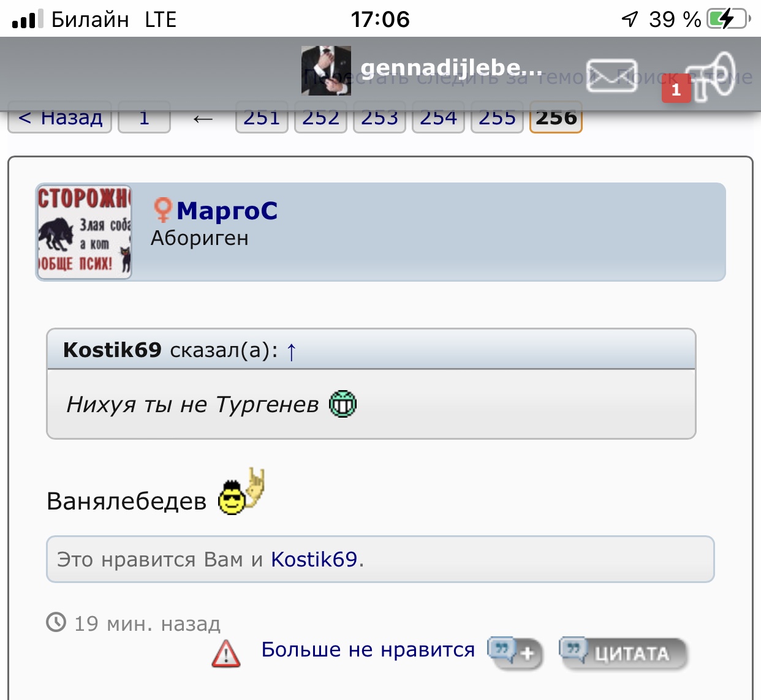The width and height of the screenshot is (761, 700).
Task: Go to page 251
Action: [262, 117]
